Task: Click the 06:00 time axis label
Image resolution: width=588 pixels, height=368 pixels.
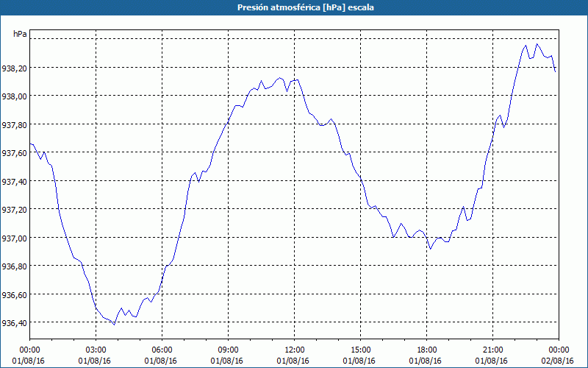Action: 162,350
